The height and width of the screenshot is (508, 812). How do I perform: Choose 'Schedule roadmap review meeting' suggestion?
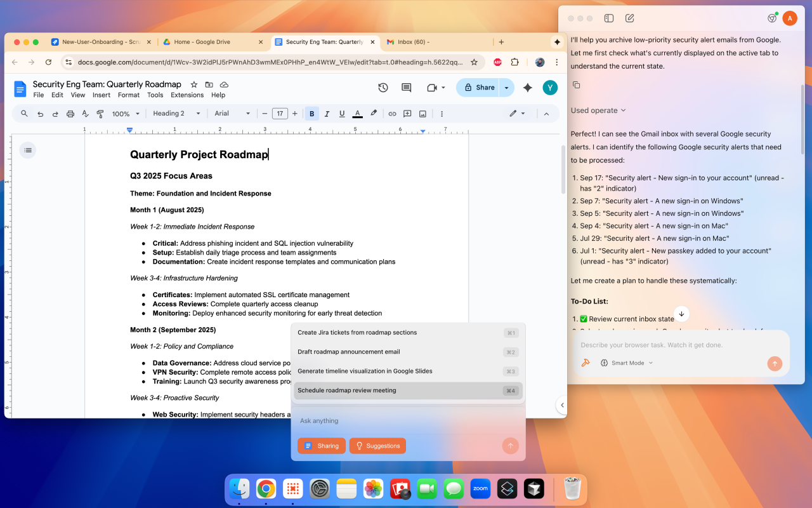(x=408, y=391)
